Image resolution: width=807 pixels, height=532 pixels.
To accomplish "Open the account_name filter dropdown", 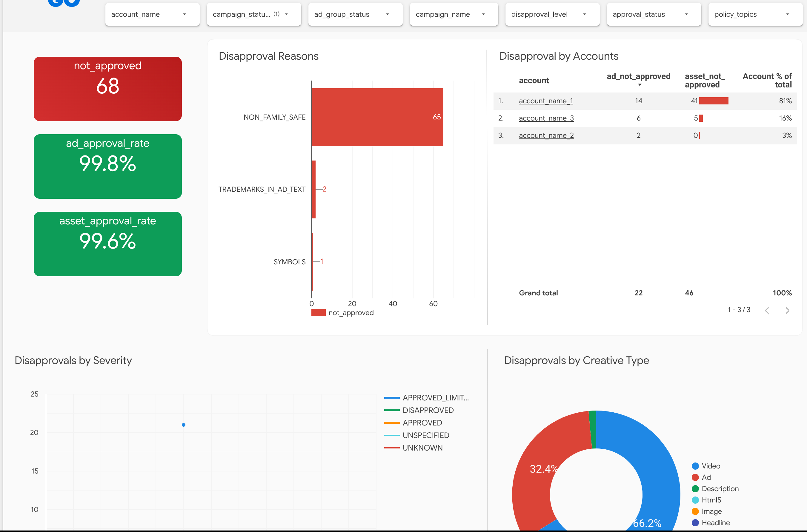I will tap(152, 14).
